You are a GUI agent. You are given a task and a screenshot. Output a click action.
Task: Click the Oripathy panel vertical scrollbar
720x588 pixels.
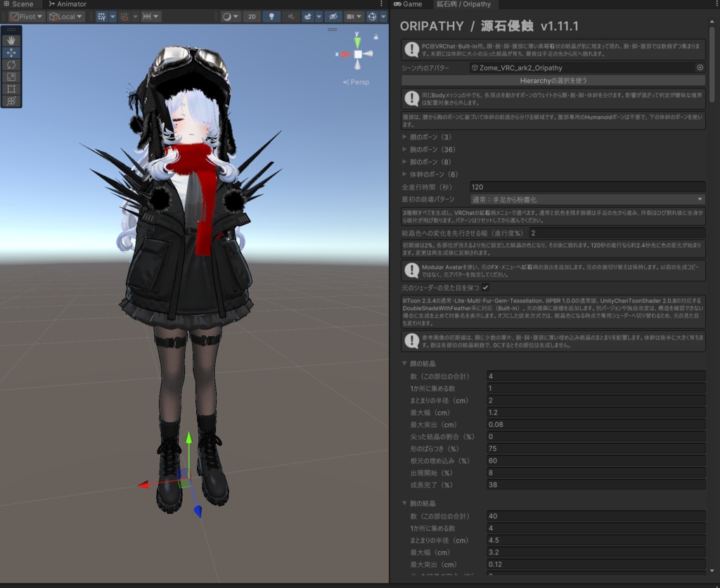coord(712,64)
